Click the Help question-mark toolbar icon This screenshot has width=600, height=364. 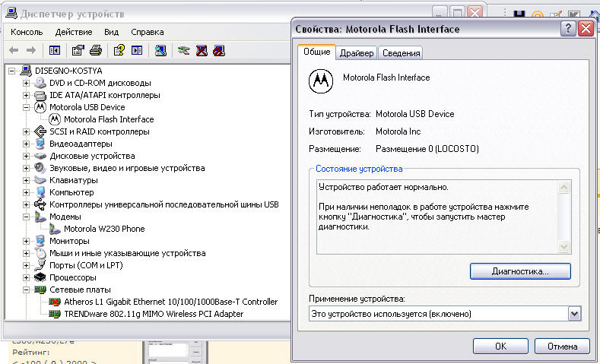[x=119, y=50]
